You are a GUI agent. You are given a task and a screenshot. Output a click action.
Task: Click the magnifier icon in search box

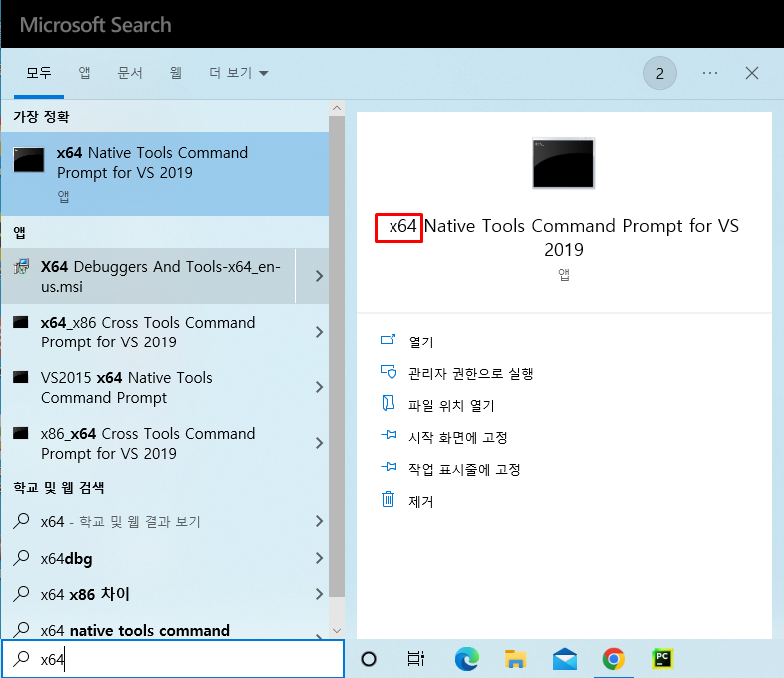(x=21, y=658)
